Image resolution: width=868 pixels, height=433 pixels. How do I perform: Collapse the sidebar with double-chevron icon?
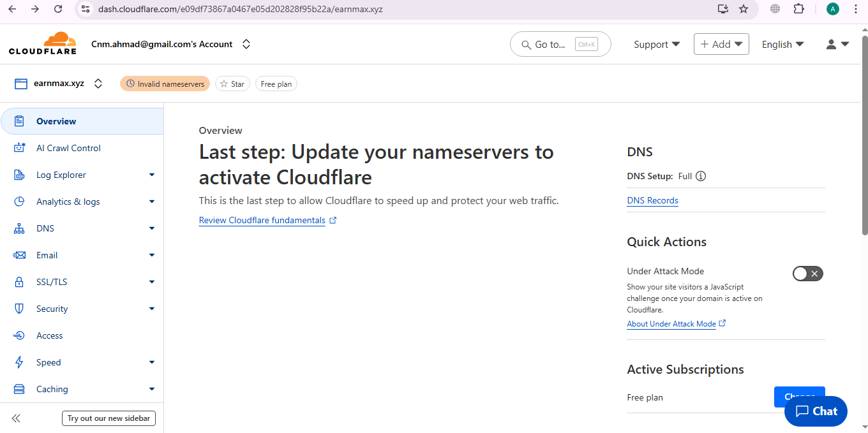tap(16, 418)
